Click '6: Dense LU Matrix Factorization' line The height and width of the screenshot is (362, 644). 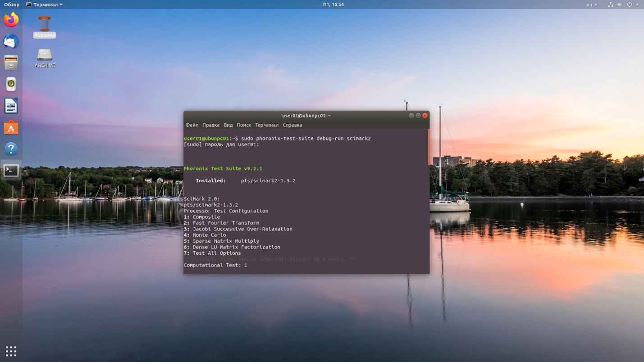click(x=232, y=247)
